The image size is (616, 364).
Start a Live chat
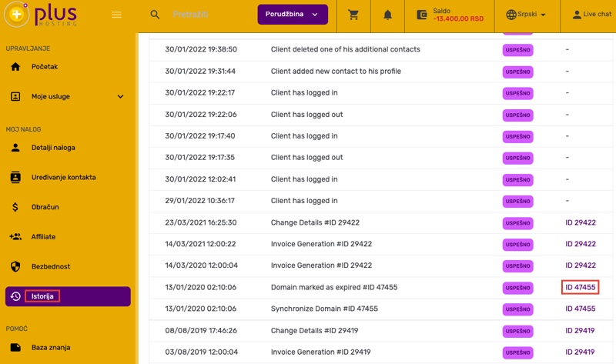point(591,15)
